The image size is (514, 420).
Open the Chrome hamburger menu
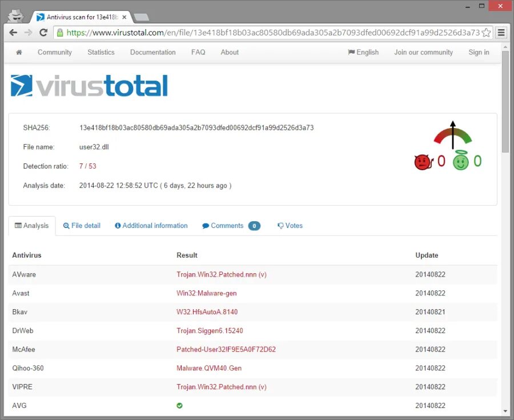click(x=501, y=33)
